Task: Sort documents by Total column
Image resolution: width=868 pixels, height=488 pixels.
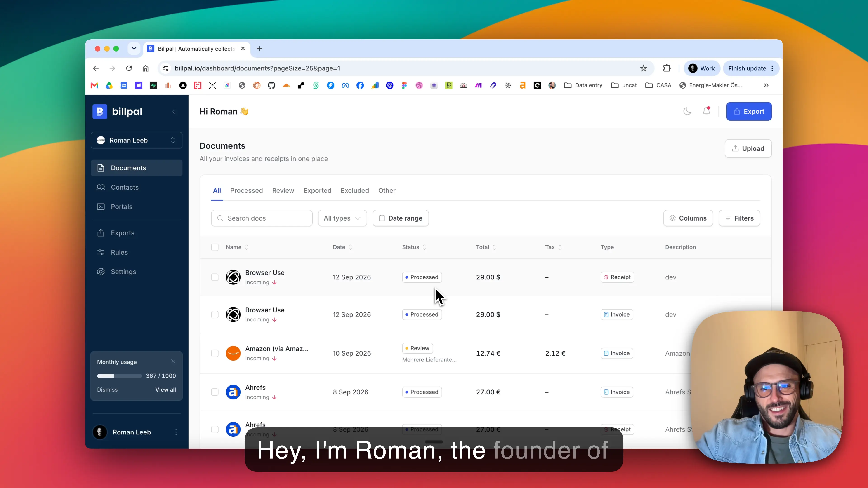Action: coord(486,247)
